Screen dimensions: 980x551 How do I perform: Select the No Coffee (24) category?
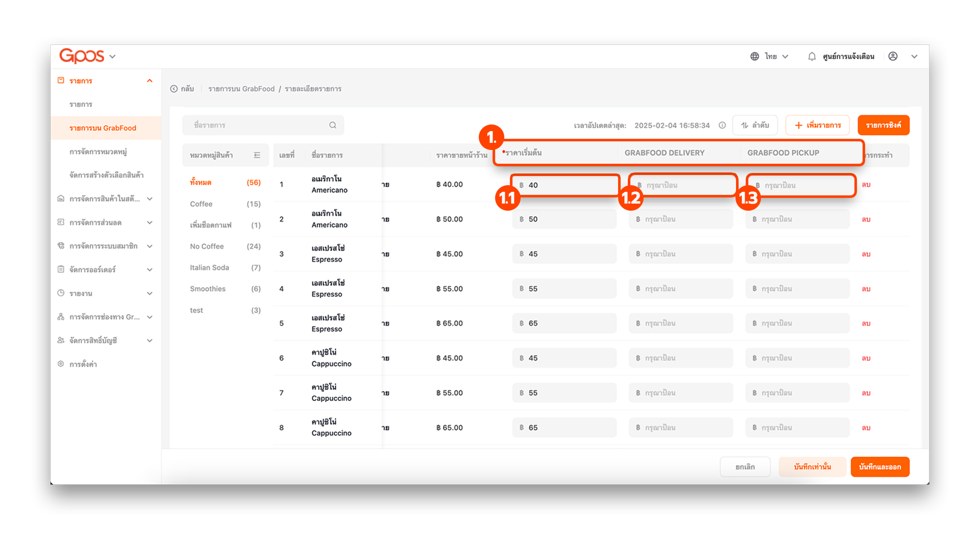tap(225, 246)
